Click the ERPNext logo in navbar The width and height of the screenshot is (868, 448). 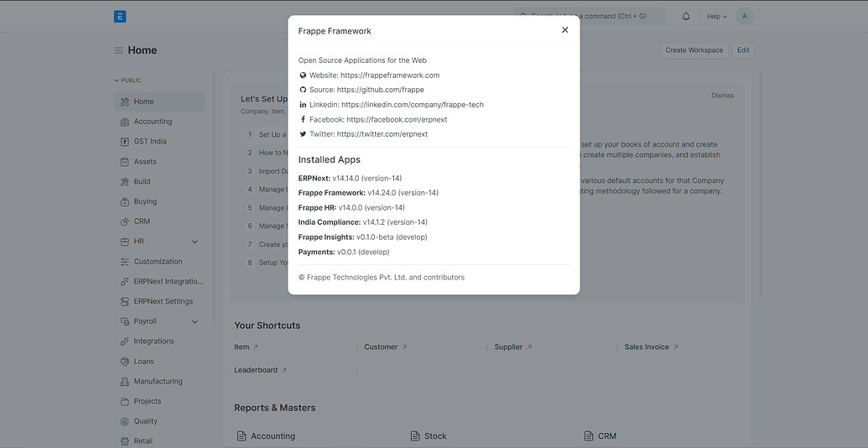[120, 16]
